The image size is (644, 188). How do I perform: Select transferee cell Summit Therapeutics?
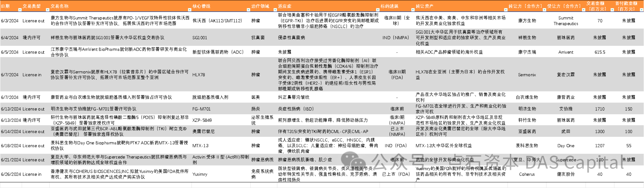click(x=566, y=21)
